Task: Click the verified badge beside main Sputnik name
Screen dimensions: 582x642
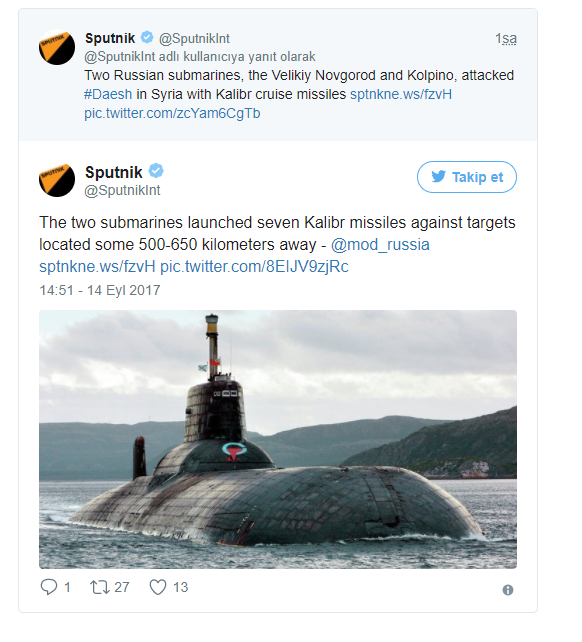Action: (156, 171)
